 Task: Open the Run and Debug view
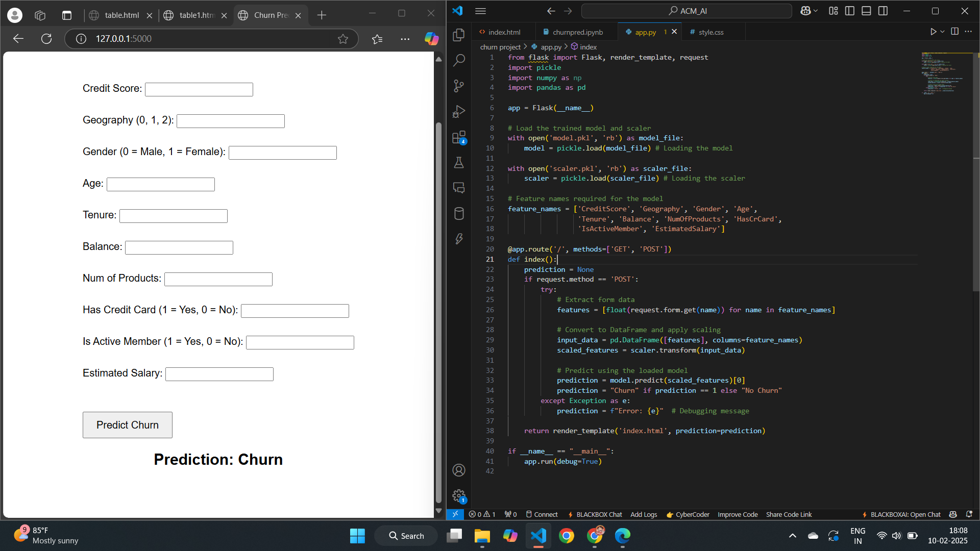pos(458,111)
